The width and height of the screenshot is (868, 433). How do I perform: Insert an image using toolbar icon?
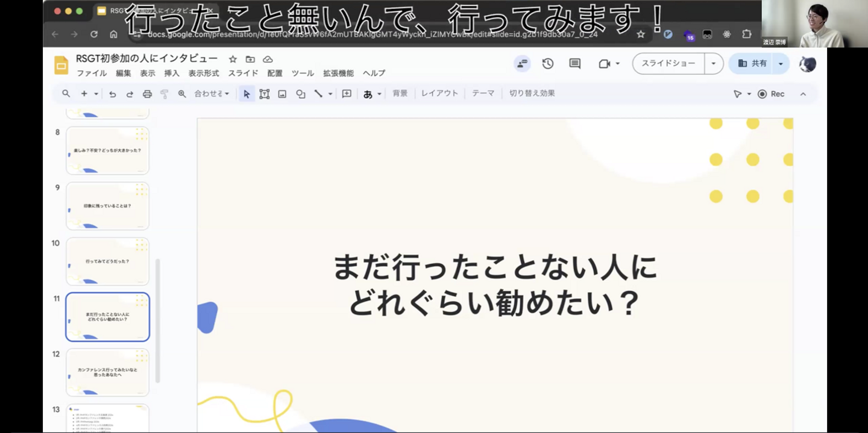pyautogui.click(x=282, y=94)
